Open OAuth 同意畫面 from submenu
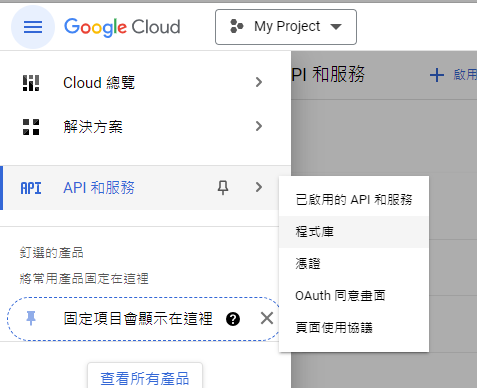This screenshot has width=477, height=388. click(x=354, y=295)
